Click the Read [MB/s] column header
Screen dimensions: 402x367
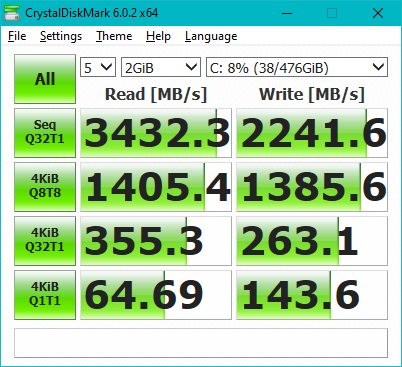click(x=156, y=94)
